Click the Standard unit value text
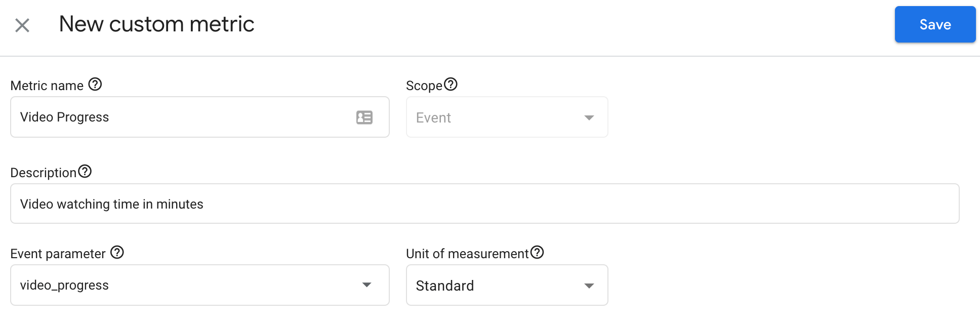Image resolution: width=980 pixels, height=324 pixels. click(444, 285)
